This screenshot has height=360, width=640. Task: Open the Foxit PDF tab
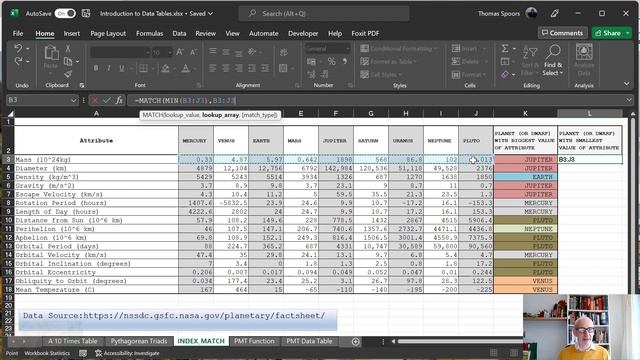tap(365, 33)
